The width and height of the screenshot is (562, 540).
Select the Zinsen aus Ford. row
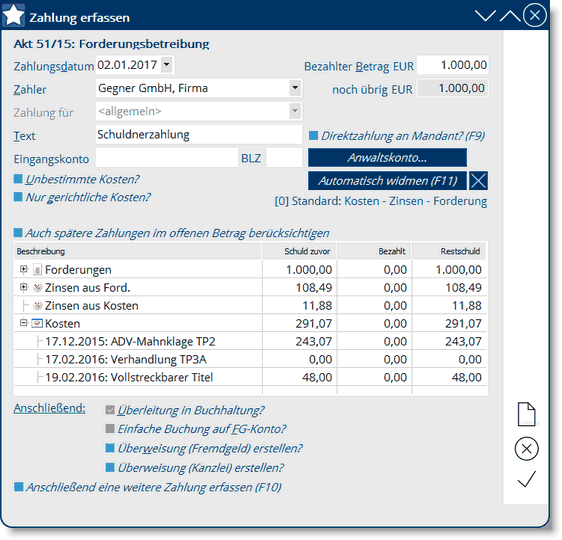(x=250, y=287)
